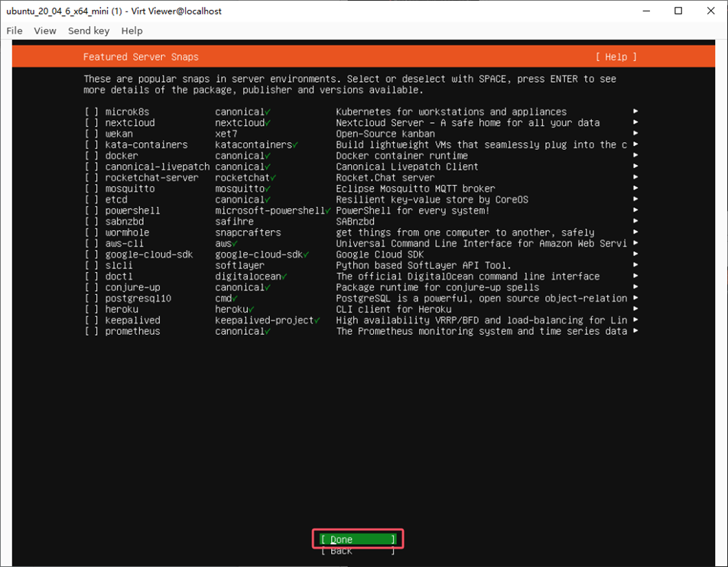The width and height of the screenshot is (728, 567).
Task: Expand details arrow for wormhole row
Action: (x=635, y=232)
